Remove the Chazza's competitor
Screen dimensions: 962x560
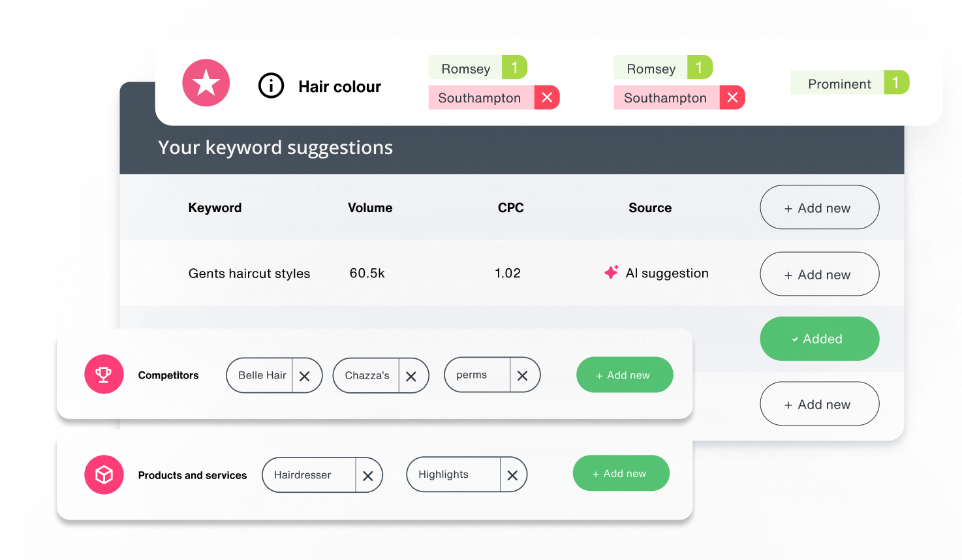pyautogui.click(x=411, y=375)
